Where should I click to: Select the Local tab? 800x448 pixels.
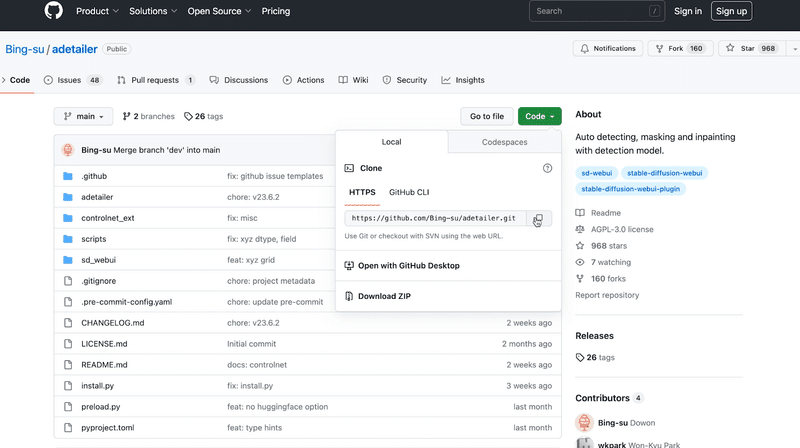[391, 142]
